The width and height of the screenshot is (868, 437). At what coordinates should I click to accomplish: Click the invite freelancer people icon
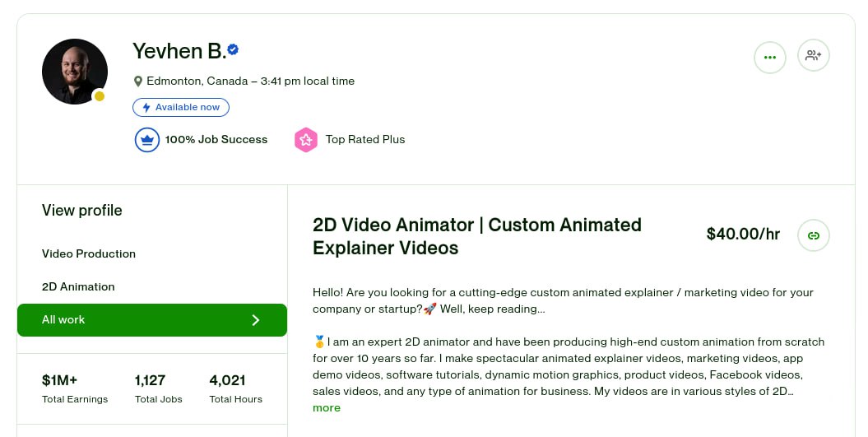[x=814, y=56]
